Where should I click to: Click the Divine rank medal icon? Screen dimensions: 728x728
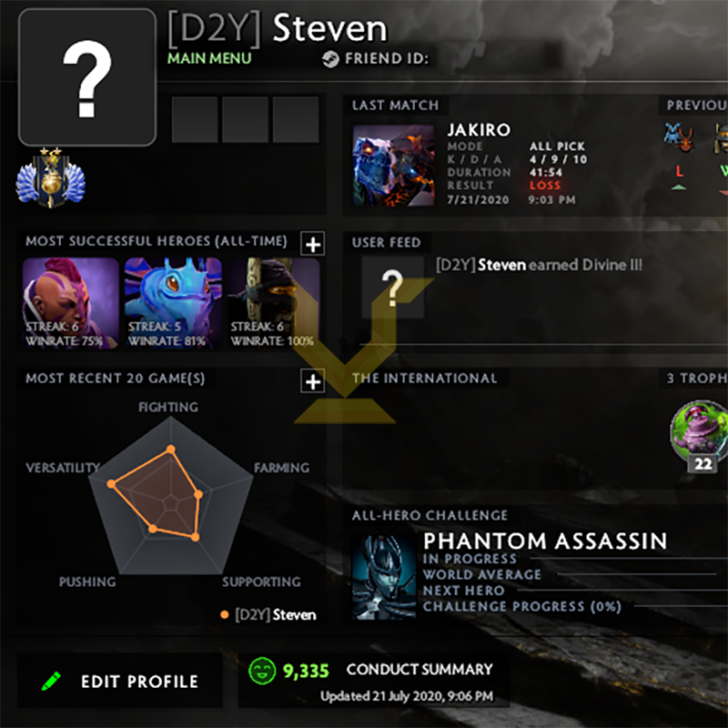coord(51,177)
